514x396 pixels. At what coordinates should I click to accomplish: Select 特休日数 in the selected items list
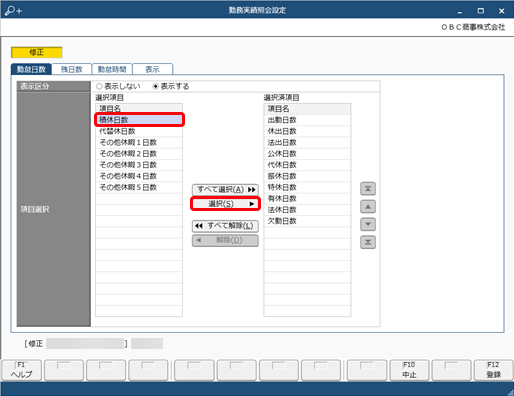click(307, 187)
